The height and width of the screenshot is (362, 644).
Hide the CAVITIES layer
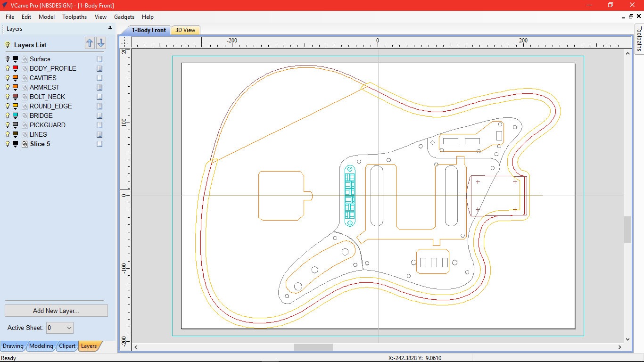(x=8, y=78)
